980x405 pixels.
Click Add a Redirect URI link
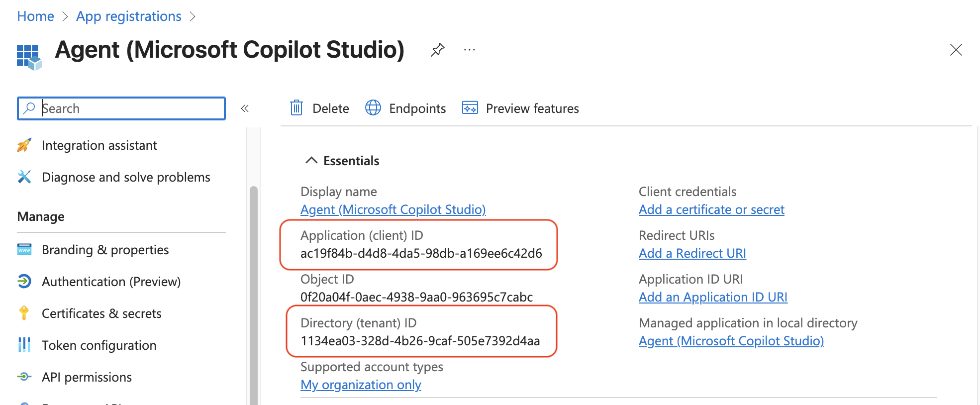coord(692,253)
